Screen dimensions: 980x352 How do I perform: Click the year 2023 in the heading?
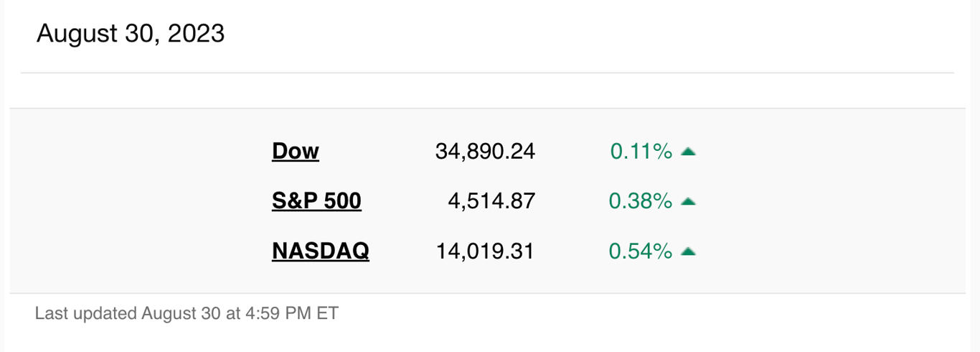click(196, 34)
